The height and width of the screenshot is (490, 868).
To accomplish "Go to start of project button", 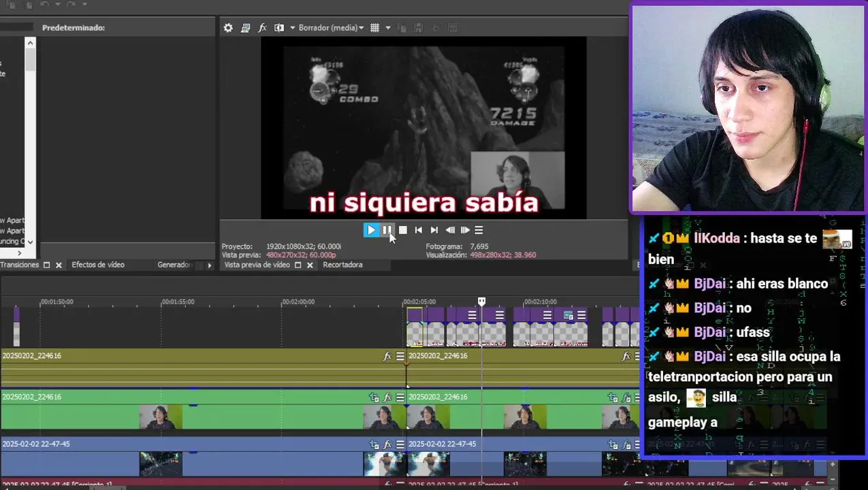I will (x=418, y=230).
